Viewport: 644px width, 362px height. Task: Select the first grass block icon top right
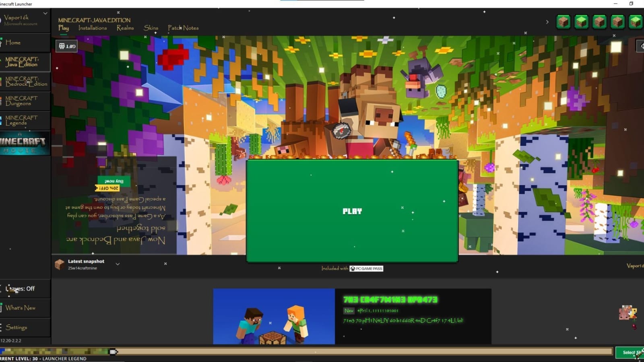(x=563, y=22)
